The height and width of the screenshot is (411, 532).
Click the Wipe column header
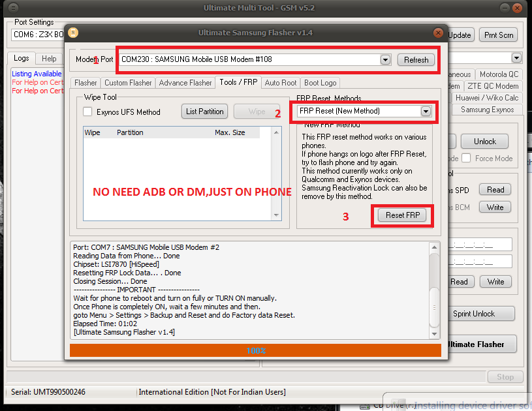click(92, 132)
